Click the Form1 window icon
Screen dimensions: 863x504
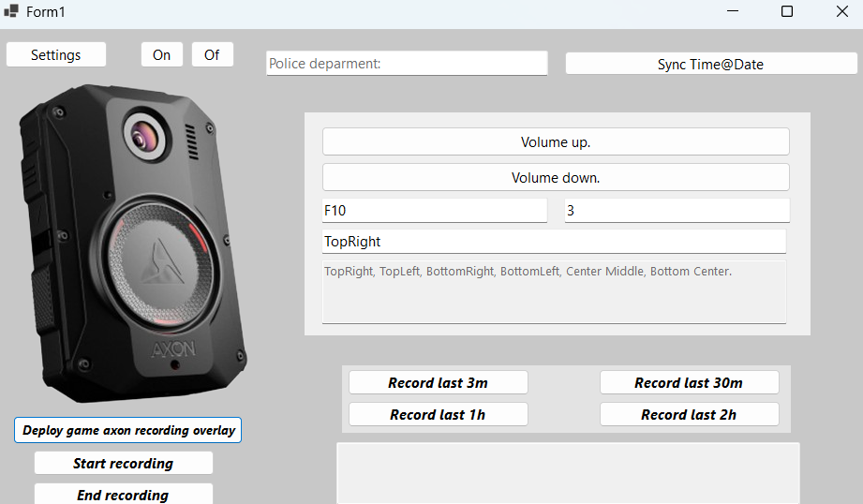tap(11, 11)
